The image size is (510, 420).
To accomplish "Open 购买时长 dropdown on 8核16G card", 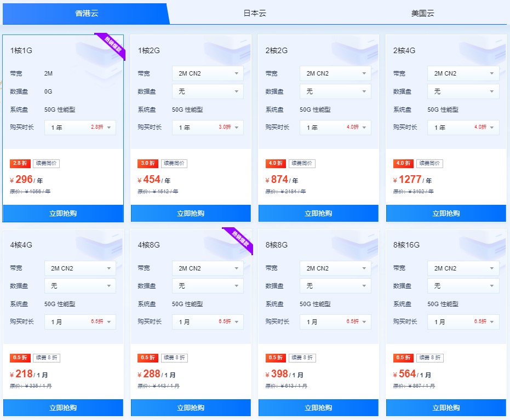I will (463, 322).
